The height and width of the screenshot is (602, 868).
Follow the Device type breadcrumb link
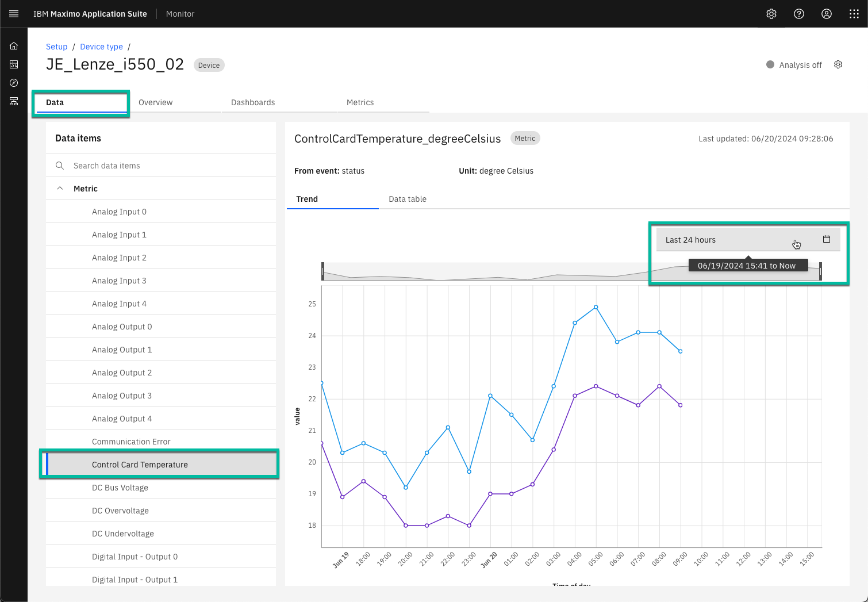[101, 47]
